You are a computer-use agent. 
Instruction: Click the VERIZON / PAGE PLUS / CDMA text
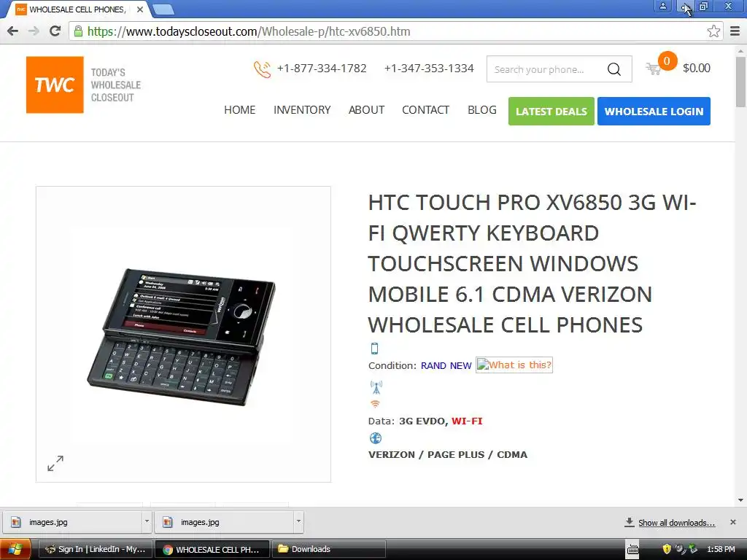[448, 455]
